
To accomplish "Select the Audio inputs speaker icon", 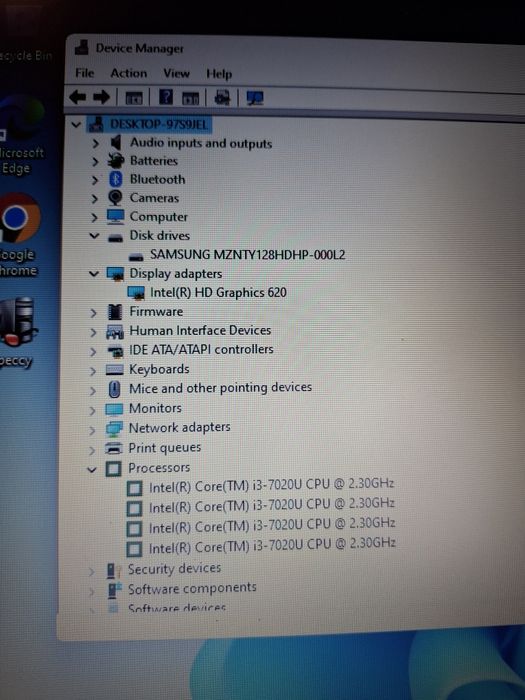I will point(116,143).
